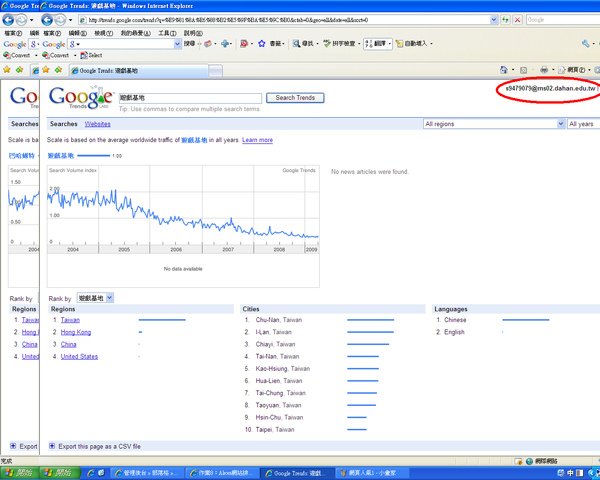Open the Learn more link

tap(257, 140)
